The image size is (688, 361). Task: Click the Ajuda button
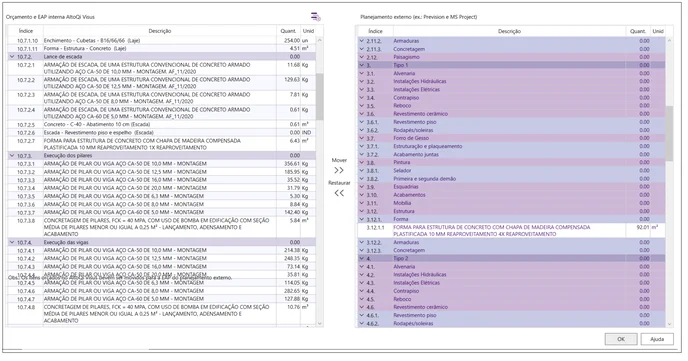point(657,339)
